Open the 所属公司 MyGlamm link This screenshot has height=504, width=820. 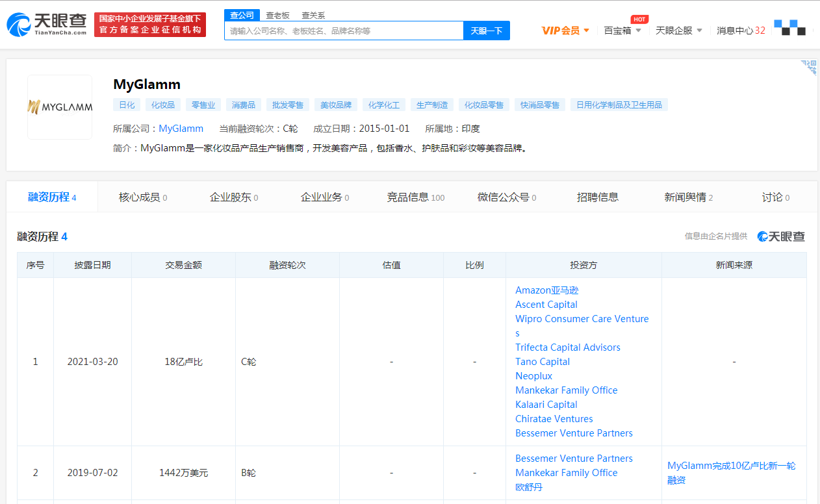(x=181, y=129)
